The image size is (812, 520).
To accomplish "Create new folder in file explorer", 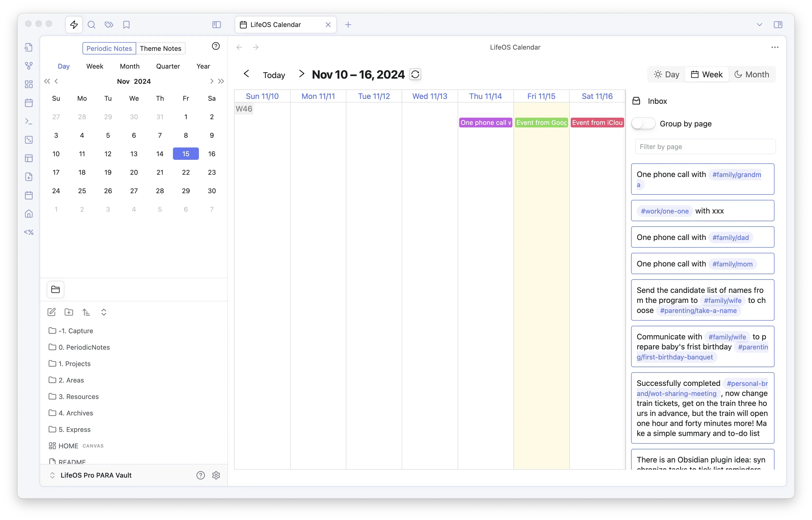I will [69, 312].
